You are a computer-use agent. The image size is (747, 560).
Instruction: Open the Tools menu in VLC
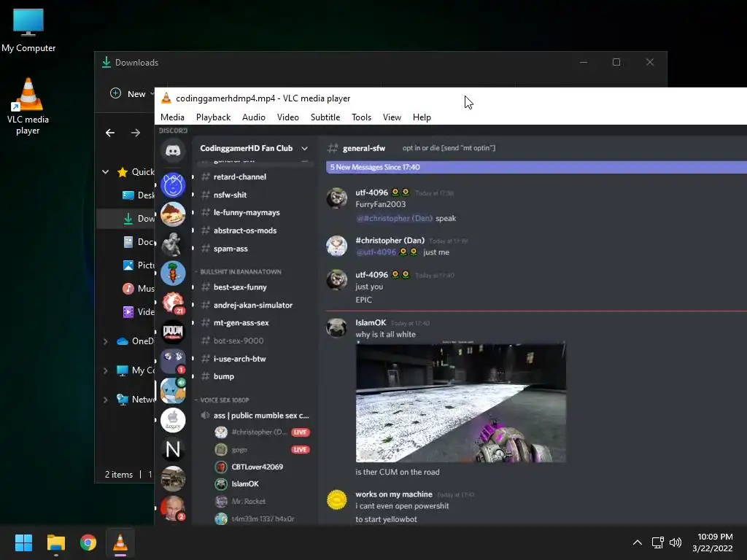click(361, 117)
